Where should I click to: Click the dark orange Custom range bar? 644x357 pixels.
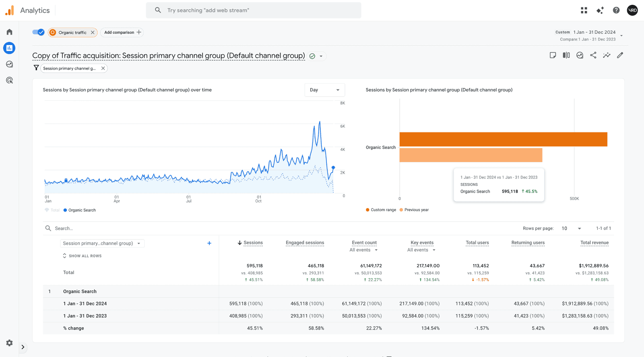[x=503, y=139]
